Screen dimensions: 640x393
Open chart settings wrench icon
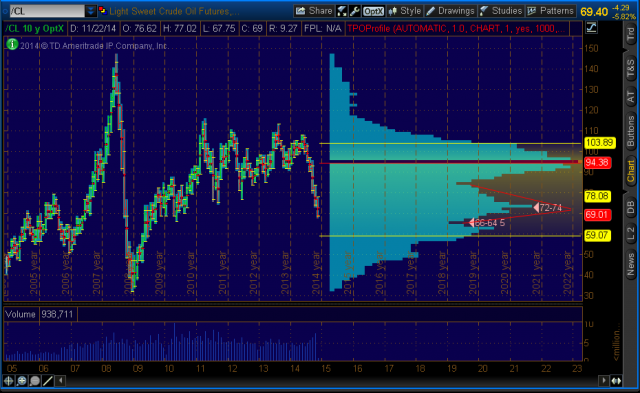pos(354,11)
